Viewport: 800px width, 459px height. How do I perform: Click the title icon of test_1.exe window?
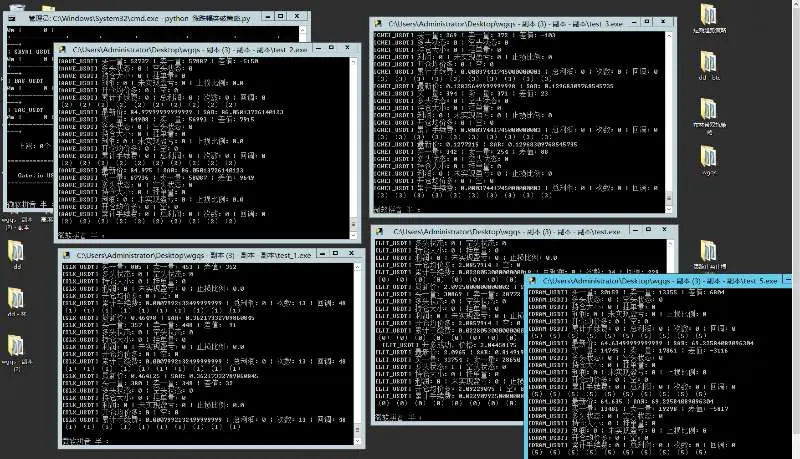[x=66, y=254]
